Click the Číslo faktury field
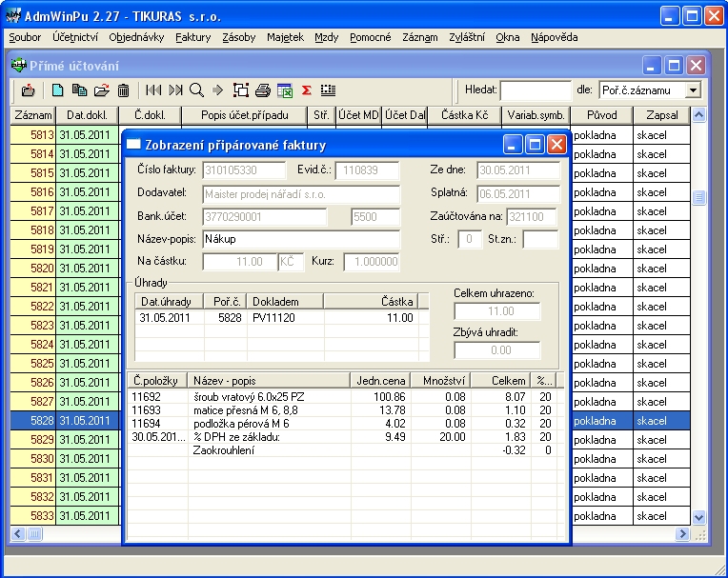The height and width of the screenshot is (578, 728). coord(244,170)
